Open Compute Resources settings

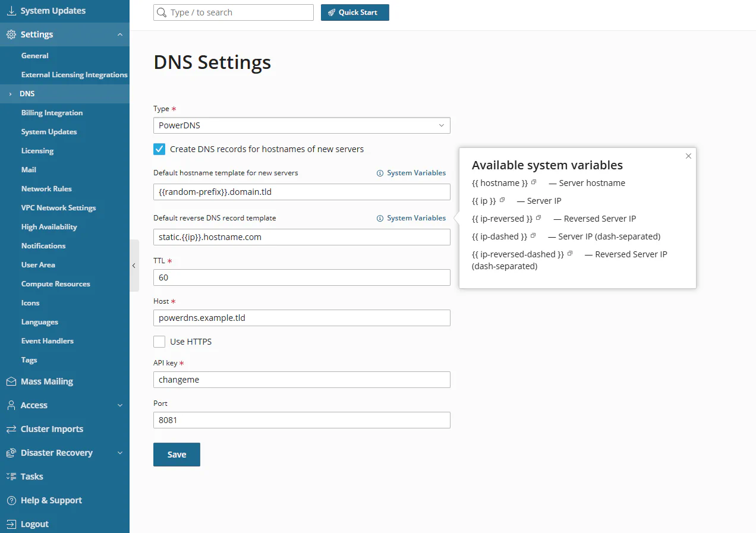coord(56,284)
